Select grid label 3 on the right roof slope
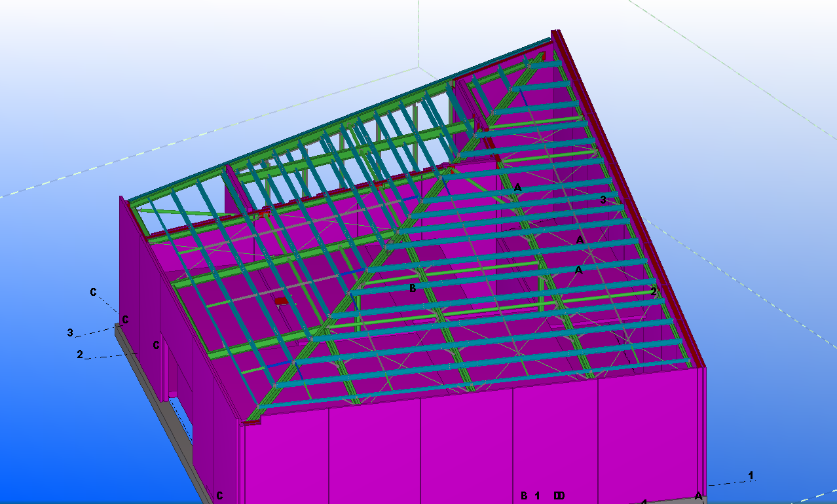 click(603, 200)
